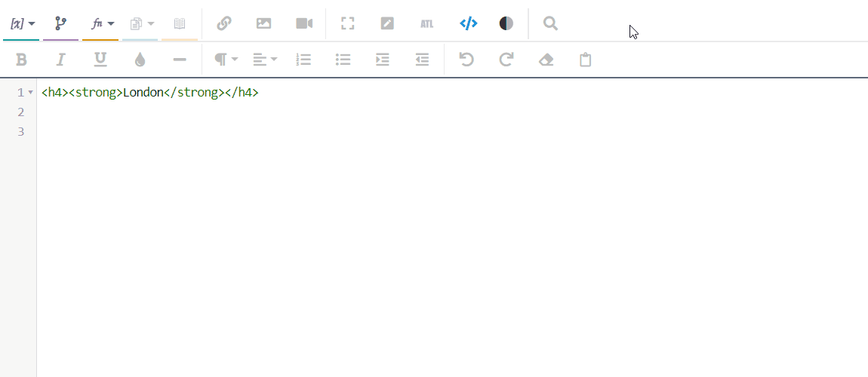The image size is (868, 377).
Task: Redo the last action
Action: (506, 59)
